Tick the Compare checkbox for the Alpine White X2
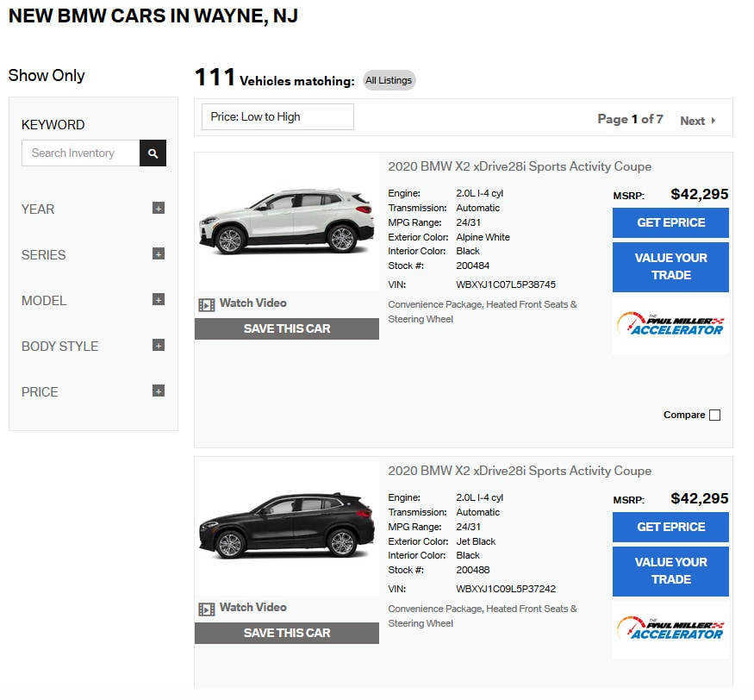The image size is (754, 700). [715, 416]
